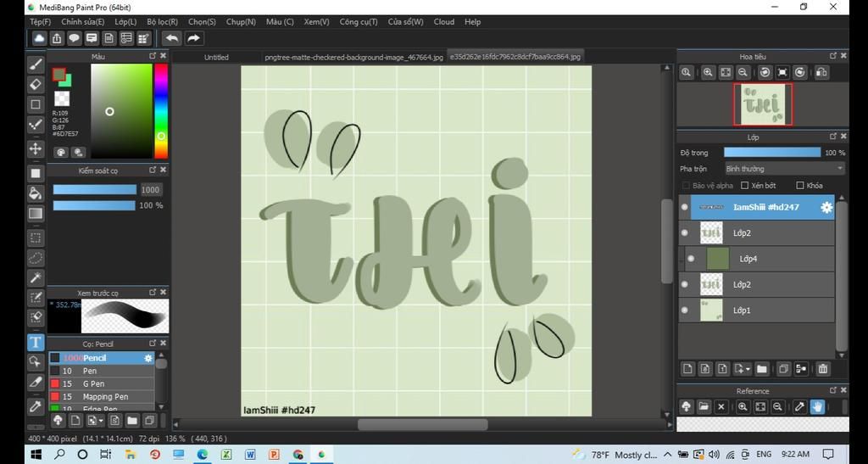Open the Pha trộn blend mode dropdown

point(784,168)
